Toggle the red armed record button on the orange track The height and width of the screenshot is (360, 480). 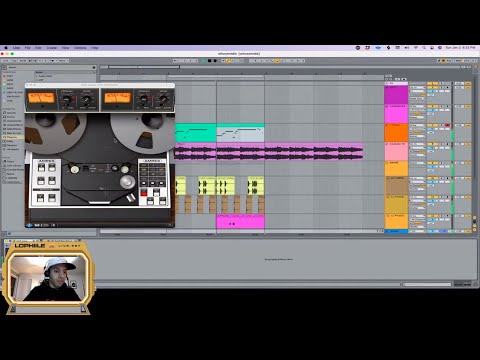[x=448, y=125]
